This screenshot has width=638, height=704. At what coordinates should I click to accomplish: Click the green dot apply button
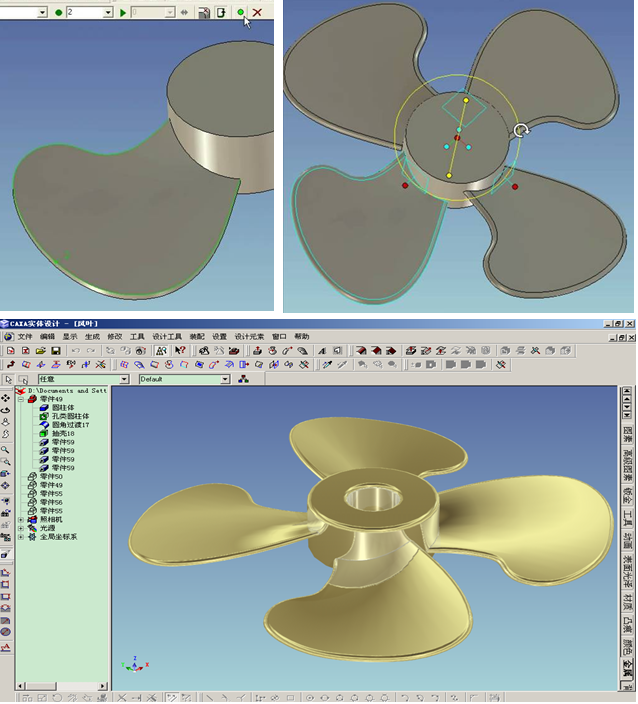point(241,12)
